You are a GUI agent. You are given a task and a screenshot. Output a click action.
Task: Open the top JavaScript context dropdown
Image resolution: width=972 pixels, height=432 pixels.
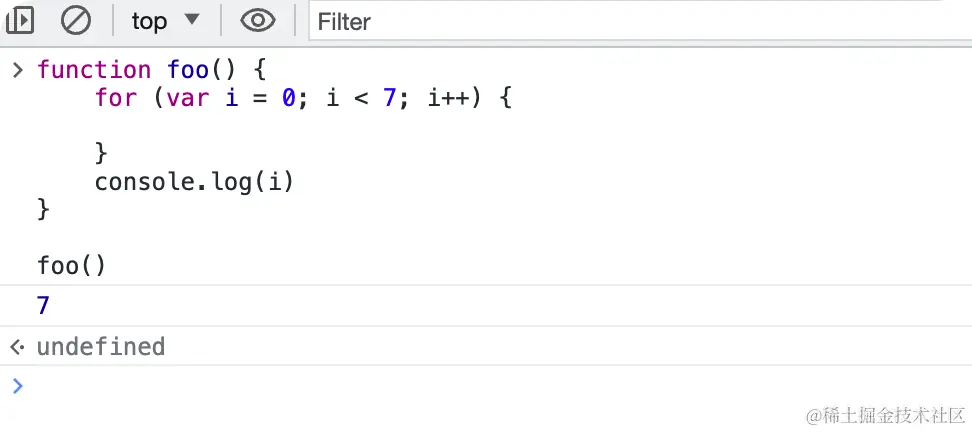pos(166,20)
